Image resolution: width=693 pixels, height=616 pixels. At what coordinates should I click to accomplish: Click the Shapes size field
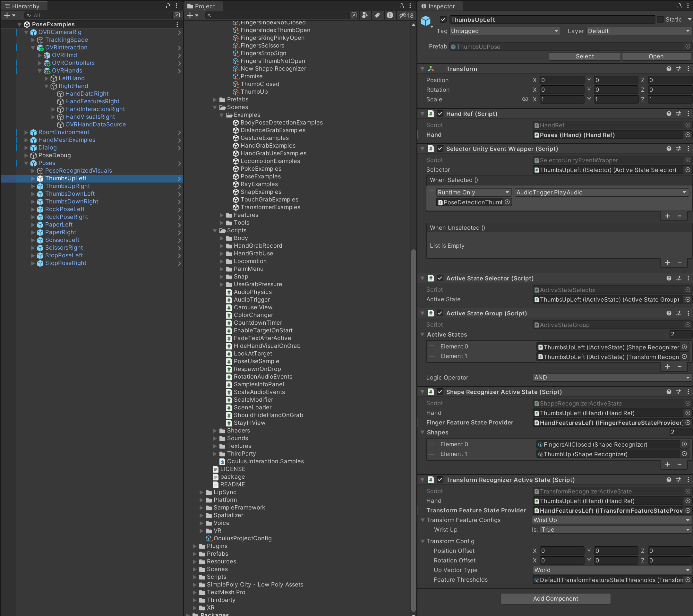[x=680, y=432]
